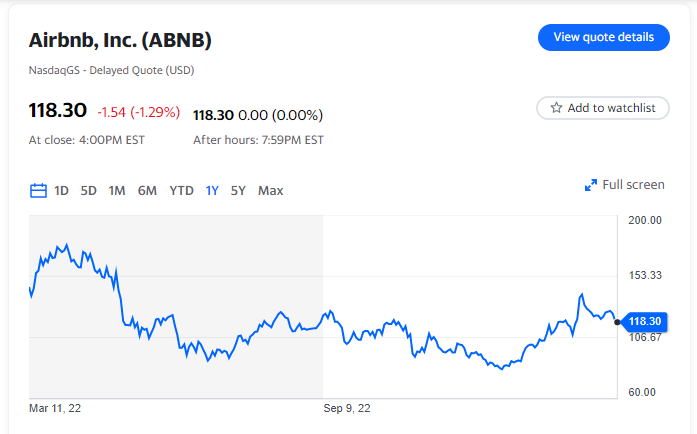Add ABNB to watchlist
Viewport: 697px width, 434px height.
603,108
